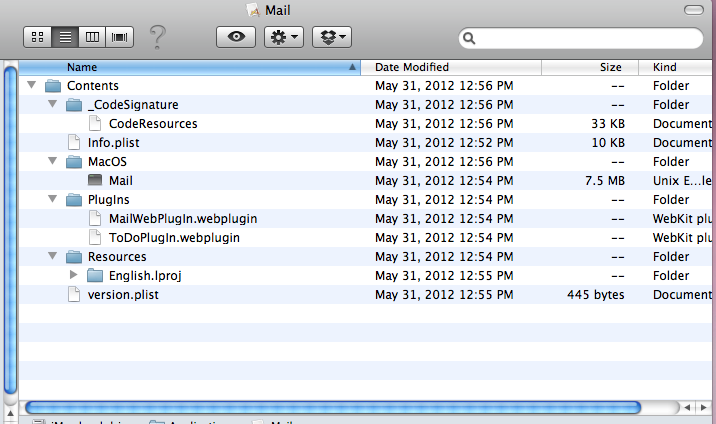716x424 pixels.
Task: Reverse sort with Name column arrow
Action: (352, 67)
